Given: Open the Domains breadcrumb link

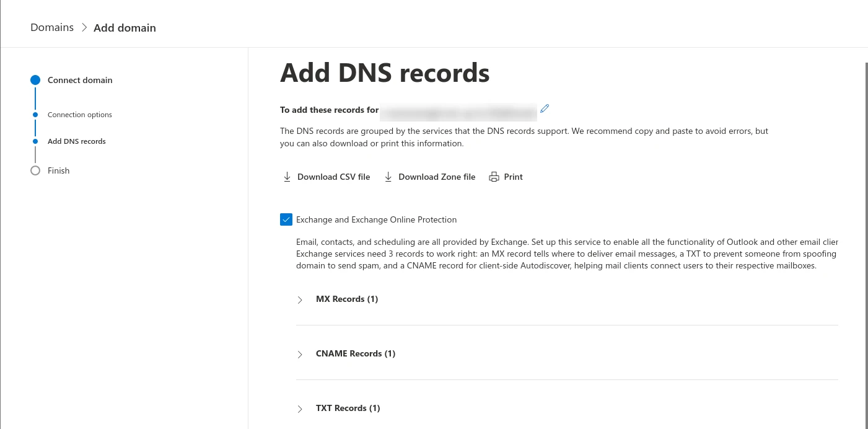Looking at the screenshot, I should (52, 27).
